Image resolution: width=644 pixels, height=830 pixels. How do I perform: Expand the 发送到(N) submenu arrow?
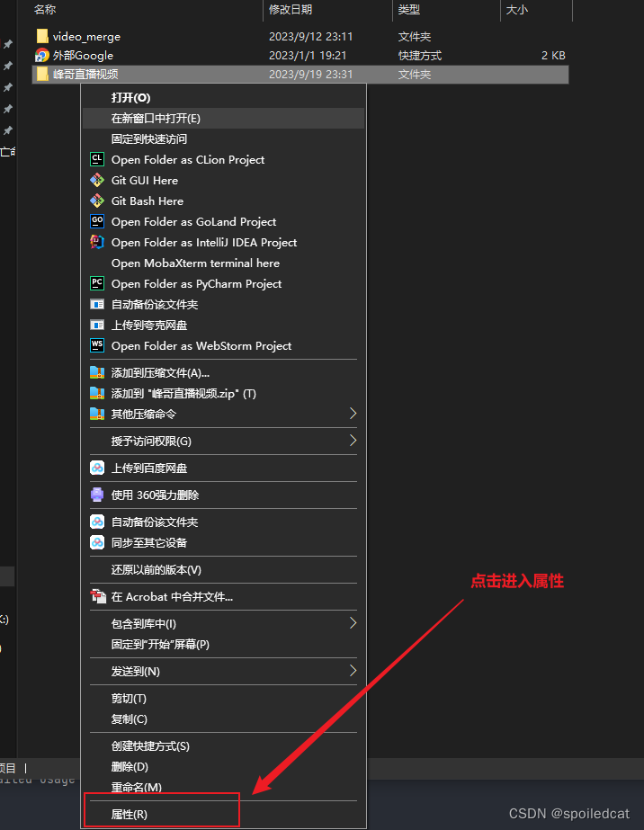(353, 671)
